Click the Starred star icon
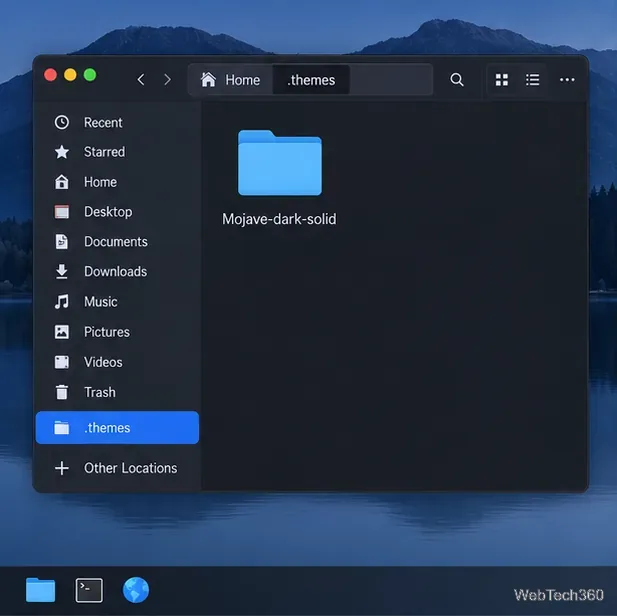The width and height of the screenshot is (617, 616). 62,152
